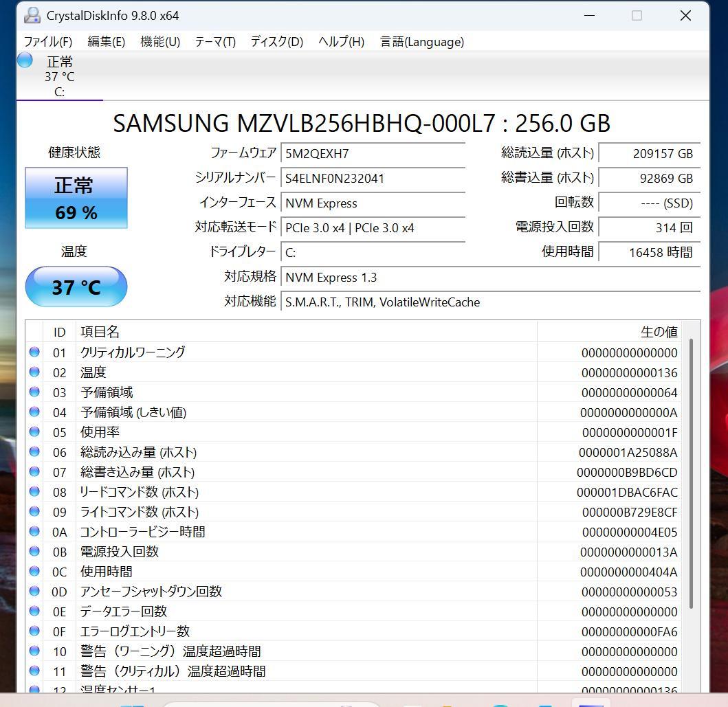Click the SMART attribute list vertical scrollbar
728x707 pixels.
point(691,473)
